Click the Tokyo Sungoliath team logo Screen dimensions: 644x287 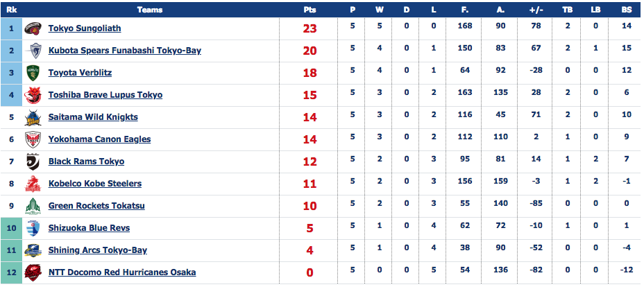pos(33,28)
